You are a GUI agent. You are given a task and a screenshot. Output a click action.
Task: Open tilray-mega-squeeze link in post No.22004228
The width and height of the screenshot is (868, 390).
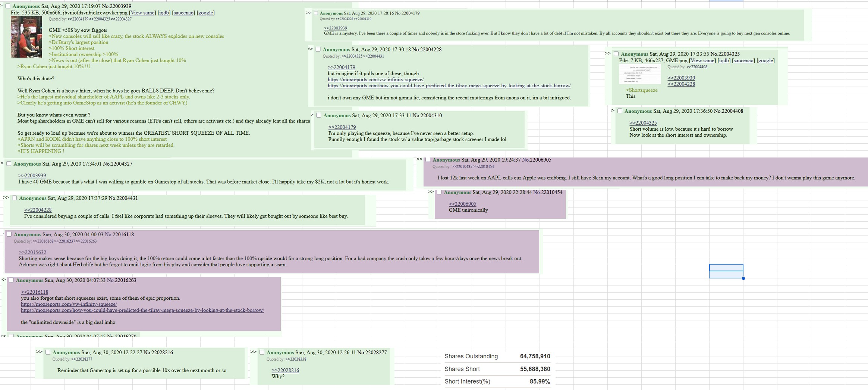point(449,85)
